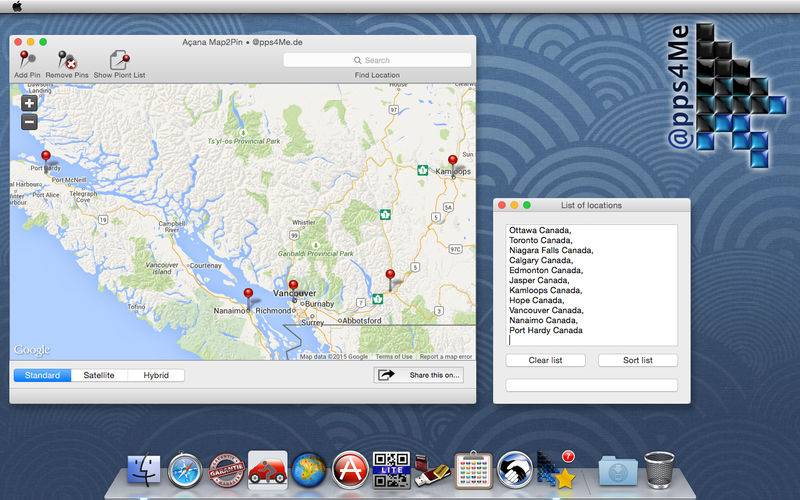Switch map to Satellite view
The width and height of the screenshot is (800, 500).
tap(99, 376)
